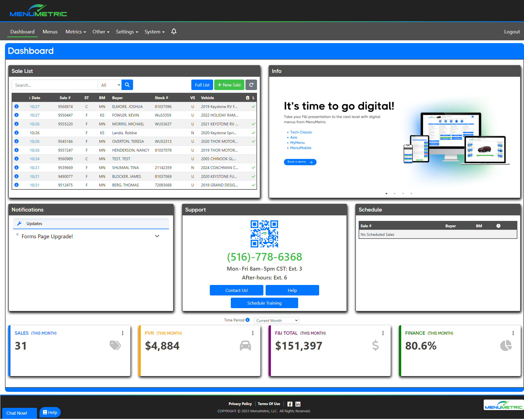
Task: Open the SALES card options menu
Action: click(123, 333)
